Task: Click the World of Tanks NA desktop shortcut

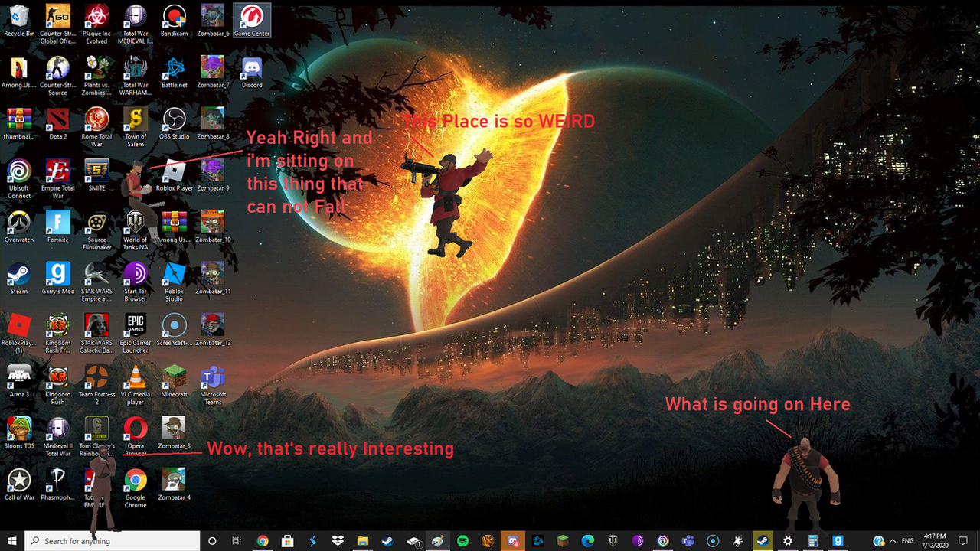Action: coord(136,230)
